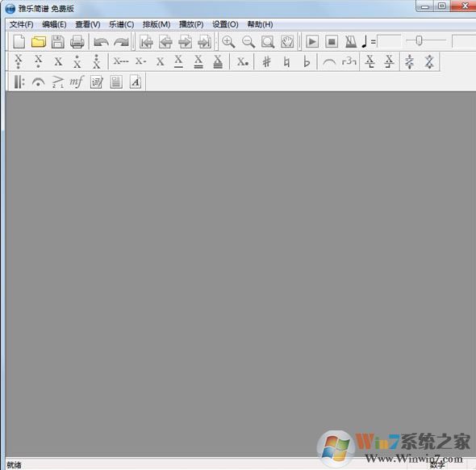Choose the single-underlined eighth note

point(179,61)
